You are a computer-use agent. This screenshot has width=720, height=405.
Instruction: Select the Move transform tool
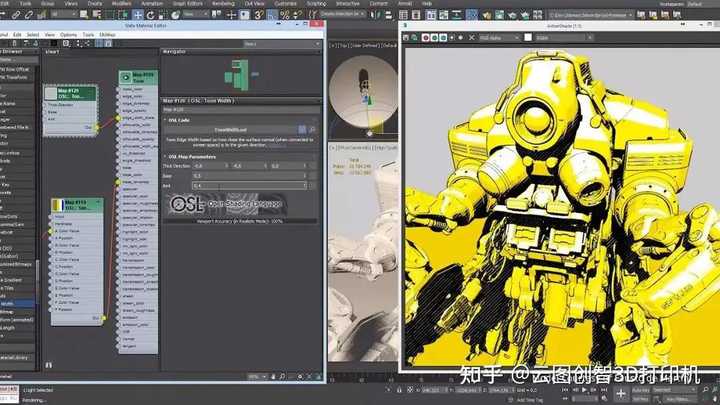tap(138, 15)
